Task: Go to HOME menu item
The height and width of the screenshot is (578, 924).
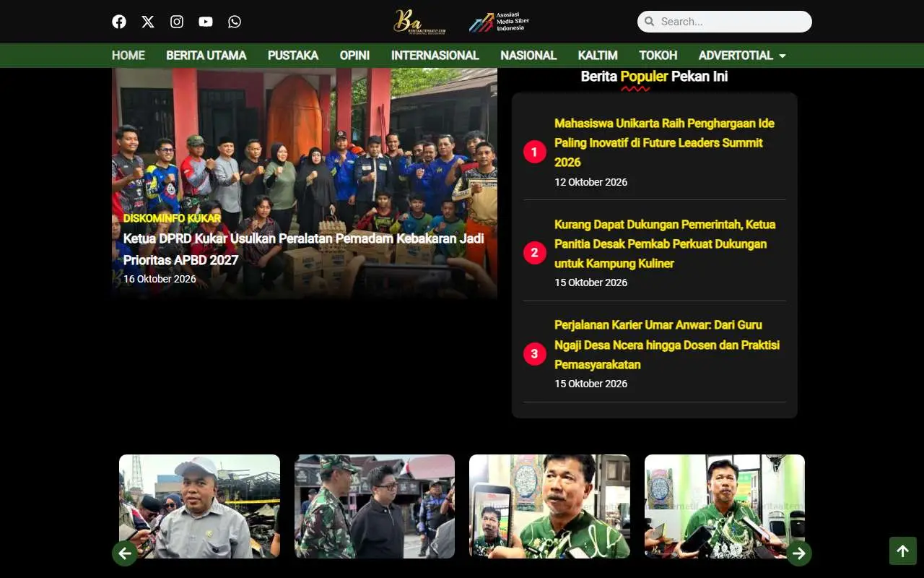Action: click(x=128, y=56)
